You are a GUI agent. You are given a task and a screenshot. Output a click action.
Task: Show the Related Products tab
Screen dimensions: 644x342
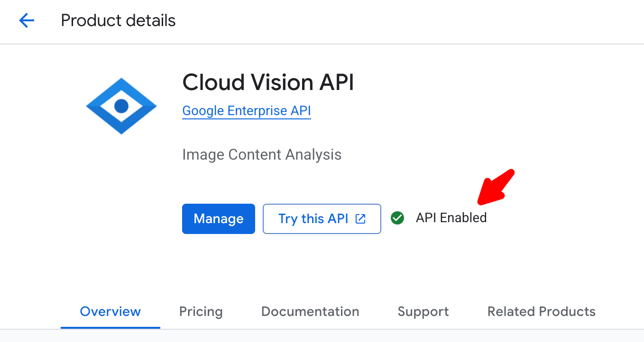point(541,312)
